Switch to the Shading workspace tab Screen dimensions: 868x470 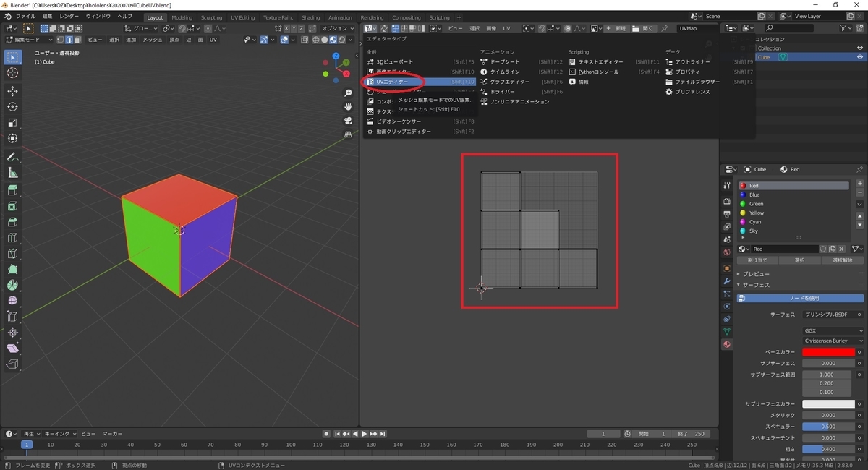click(x=310, y=17)
